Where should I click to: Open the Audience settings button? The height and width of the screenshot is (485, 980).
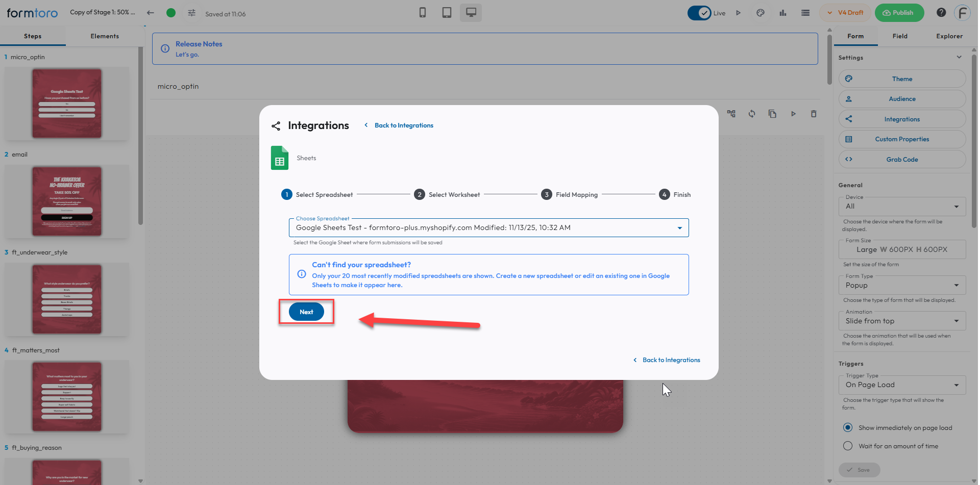pos(902,99)
